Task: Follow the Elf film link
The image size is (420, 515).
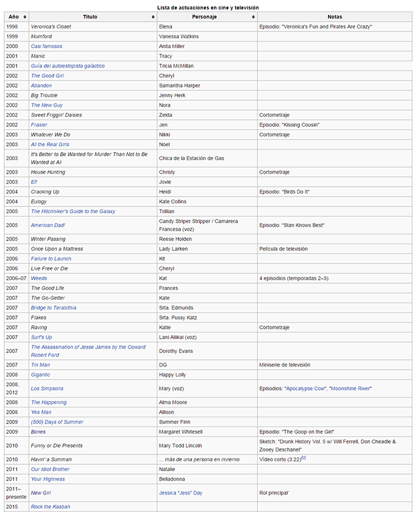Action: [x=34, y=182]
